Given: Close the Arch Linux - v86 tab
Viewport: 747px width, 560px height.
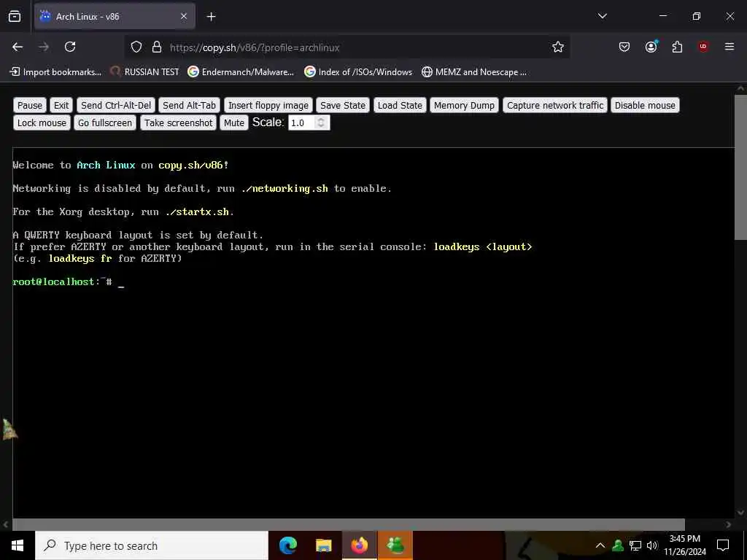Looking at the screenshot, I should (184, 17).
